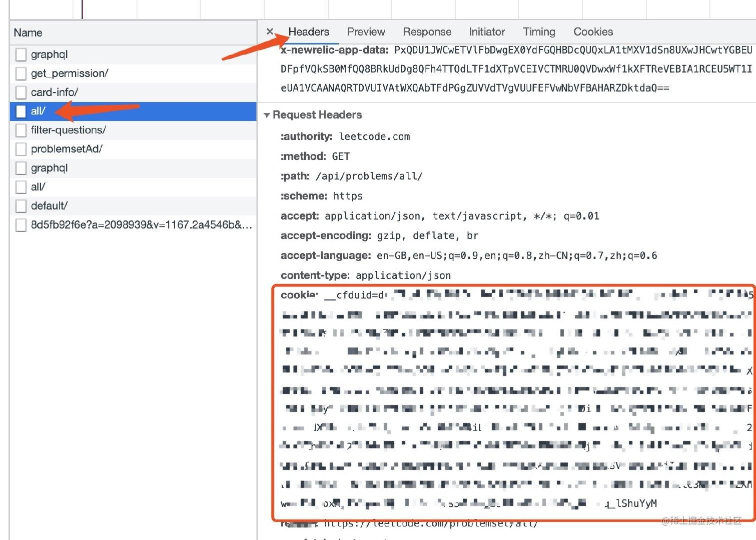
Task: Click the cookie __cfduid header value
Action: click(x=516, y=400)
